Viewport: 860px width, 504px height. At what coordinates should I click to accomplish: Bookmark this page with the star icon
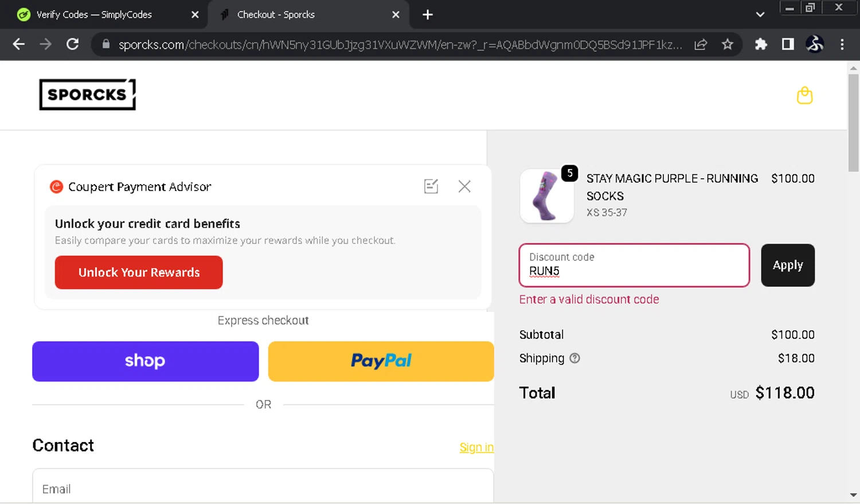point(728,44)
